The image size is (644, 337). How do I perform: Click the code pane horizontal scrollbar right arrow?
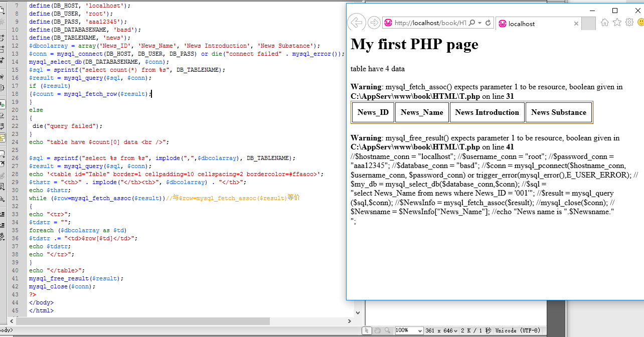click(350, 321)
